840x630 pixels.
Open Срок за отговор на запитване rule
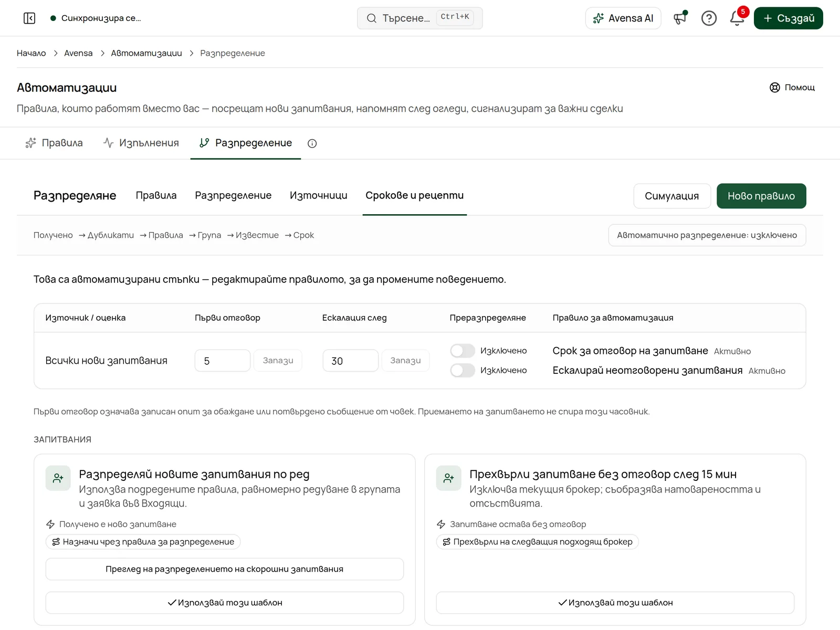coord(630,351)
